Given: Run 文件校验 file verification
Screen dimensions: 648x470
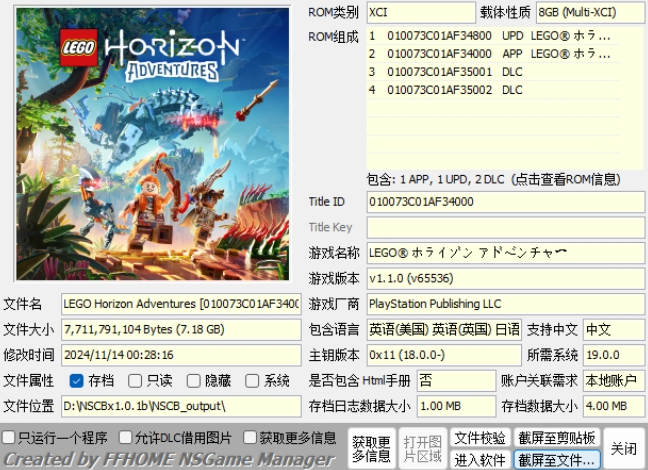Looking at the screenshot, I should click(480, 438).
